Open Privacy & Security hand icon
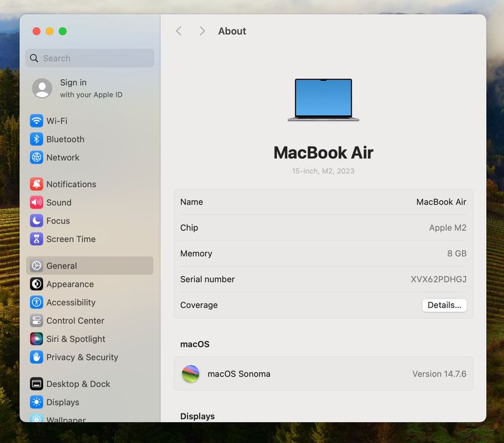Screen dimensions: 504x443 (x=36, y=357)
